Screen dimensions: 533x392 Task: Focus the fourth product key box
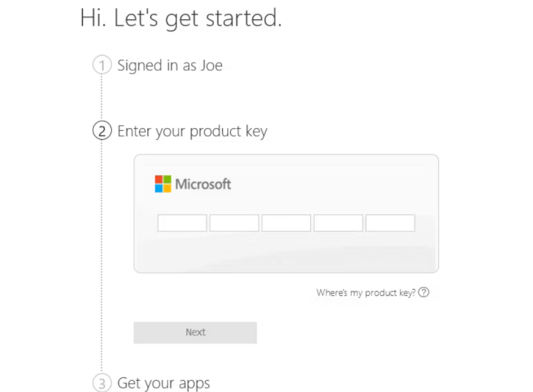[x=338, y=223]
